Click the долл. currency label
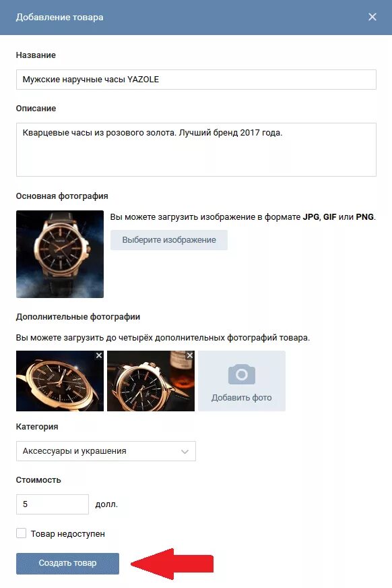392x588 pixels. click(106, 504)
